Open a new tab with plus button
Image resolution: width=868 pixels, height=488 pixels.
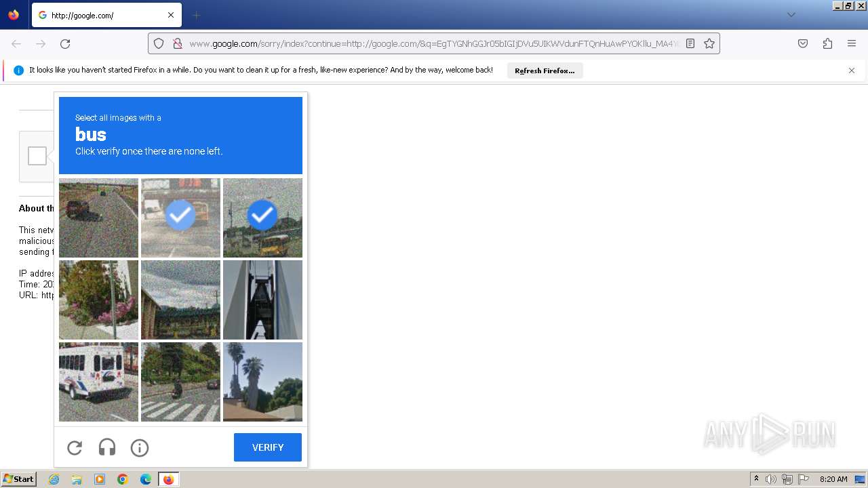point(197,15)
